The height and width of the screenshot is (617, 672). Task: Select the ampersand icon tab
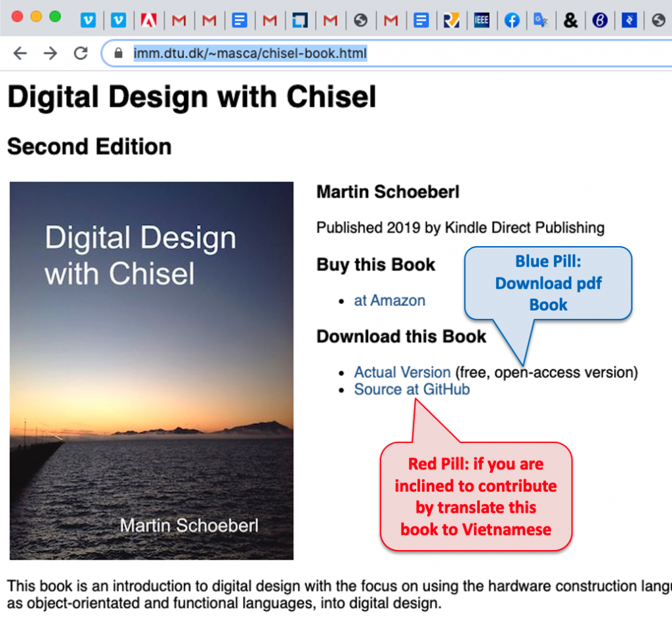(x=571, y=20)
